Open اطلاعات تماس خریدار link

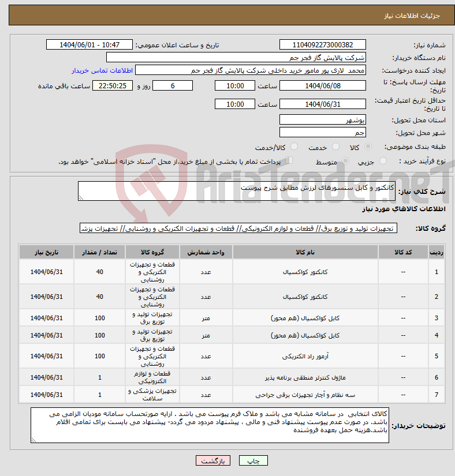click(x=102, y=70)
